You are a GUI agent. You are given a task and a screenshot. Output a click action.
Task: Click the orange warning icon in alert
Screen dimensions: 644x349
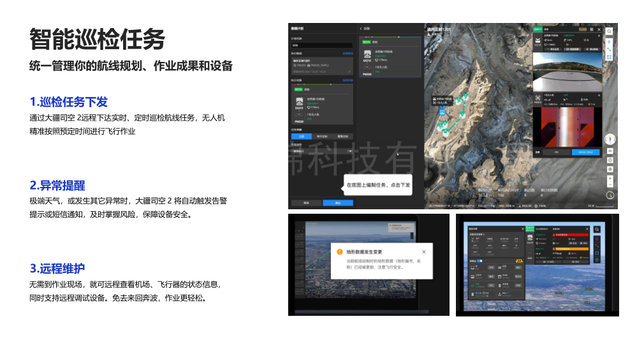point(340,252)
